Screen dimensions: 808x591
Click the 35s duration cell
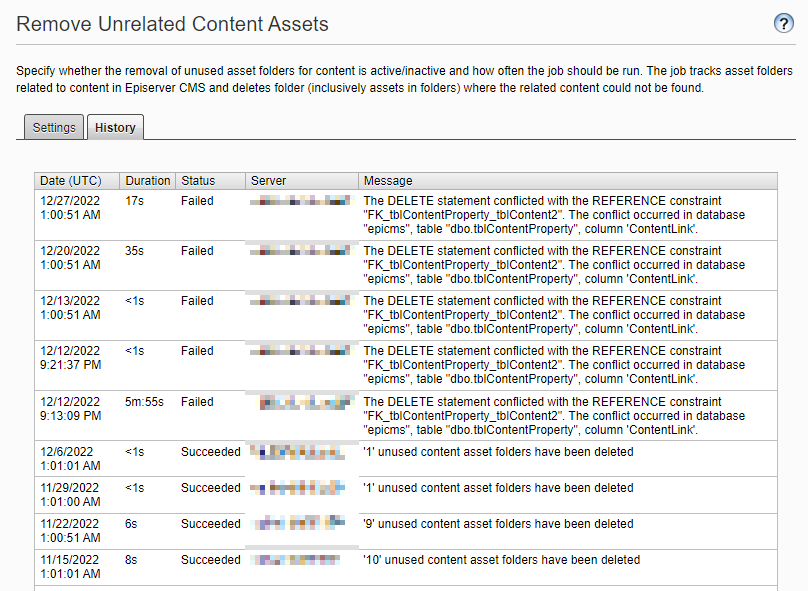click(x=134, y=251)
